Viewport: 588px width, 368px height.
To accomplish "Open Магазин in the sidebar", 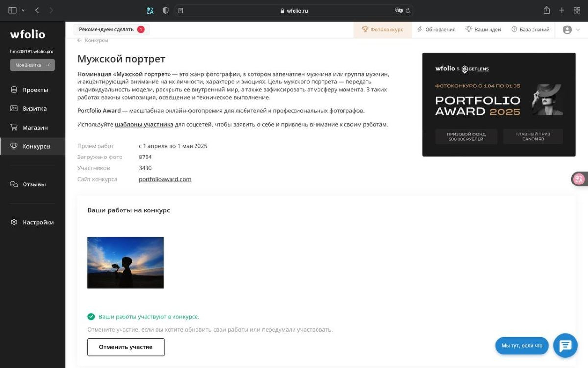I will 32,127.
